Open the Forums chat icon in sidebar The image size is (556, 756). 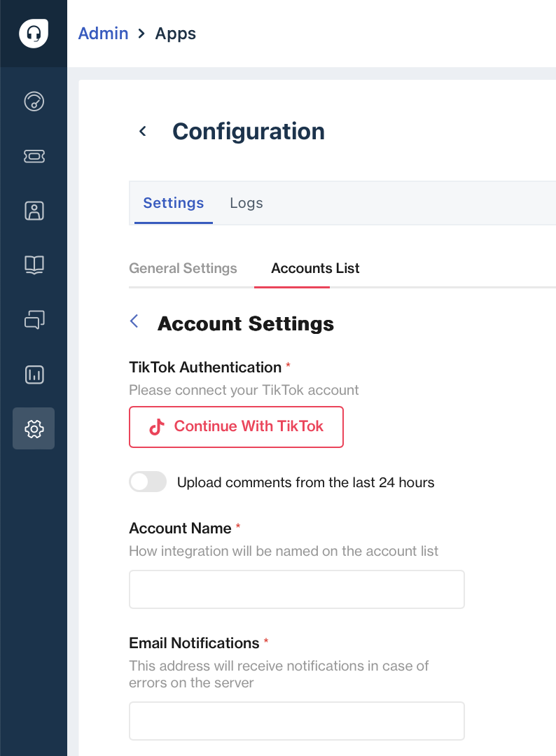[x=34, y=320]
